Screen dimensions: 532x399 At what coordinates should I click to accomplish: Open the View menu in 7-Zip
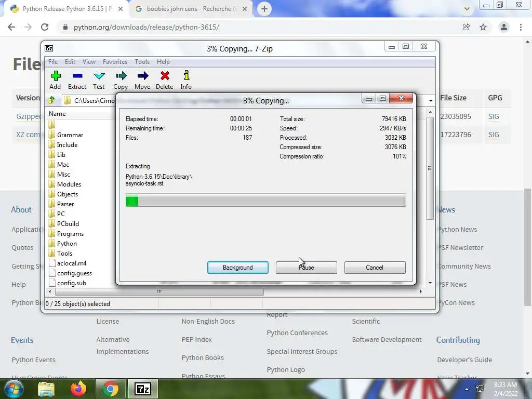click(89, 62)
